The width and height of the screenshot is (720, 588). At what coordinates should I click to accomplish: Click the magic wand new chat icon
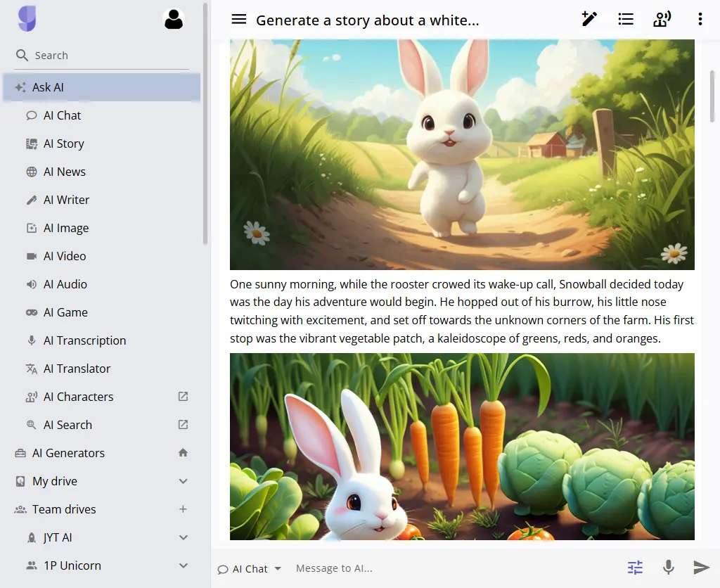coord(589,19)
